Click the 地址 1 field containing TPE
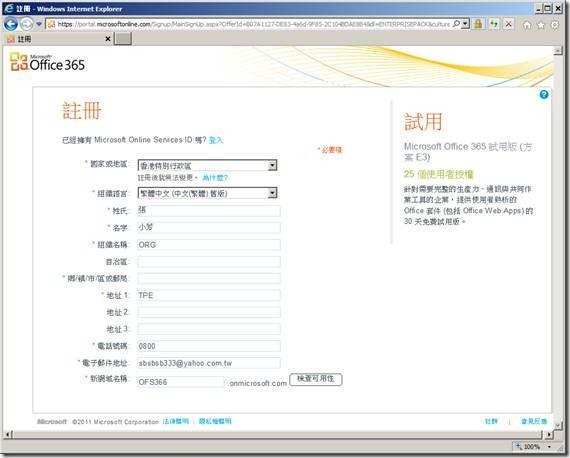 [209, 295]
